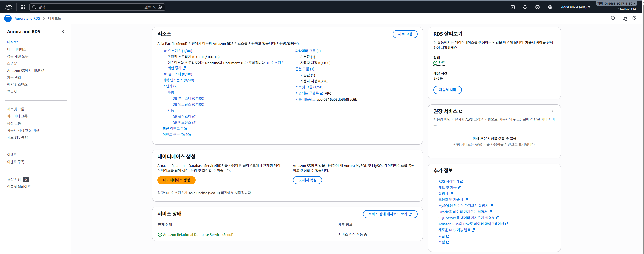
Task: Open 옵션 그룹 in sidebar
Action: (x=14, y=123)
